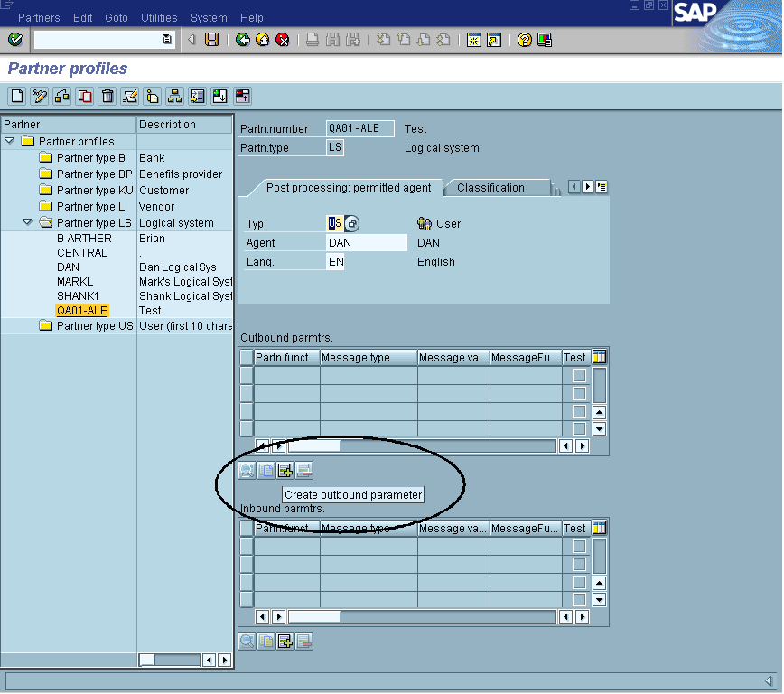This screenshot has height=694, width=784.
Task: Click Inbound table vertical scroll up arrow
Action: click(x=599, y=583)
